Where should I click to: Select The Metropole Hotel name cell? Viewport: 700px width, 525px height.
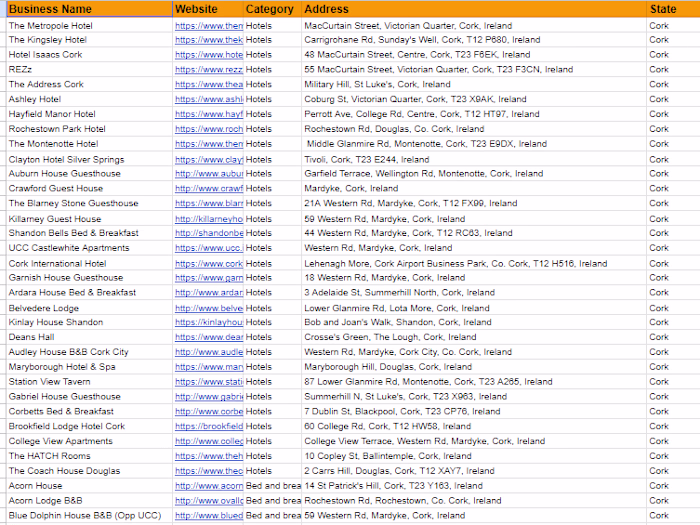point(89,26)
